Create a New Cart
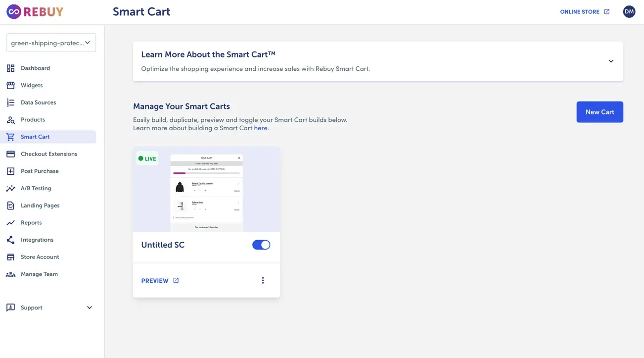644x358 pixels. coord(599,112)
